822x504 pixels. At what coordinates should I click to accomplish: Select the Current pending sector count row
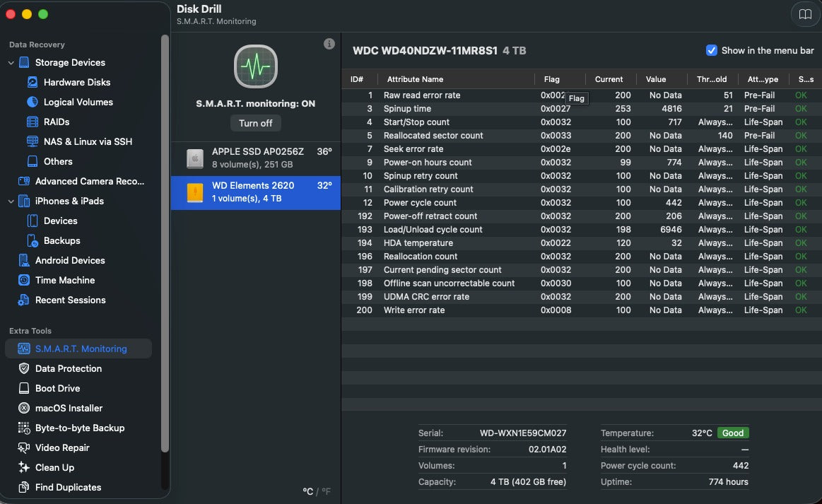tap(582, 270)
